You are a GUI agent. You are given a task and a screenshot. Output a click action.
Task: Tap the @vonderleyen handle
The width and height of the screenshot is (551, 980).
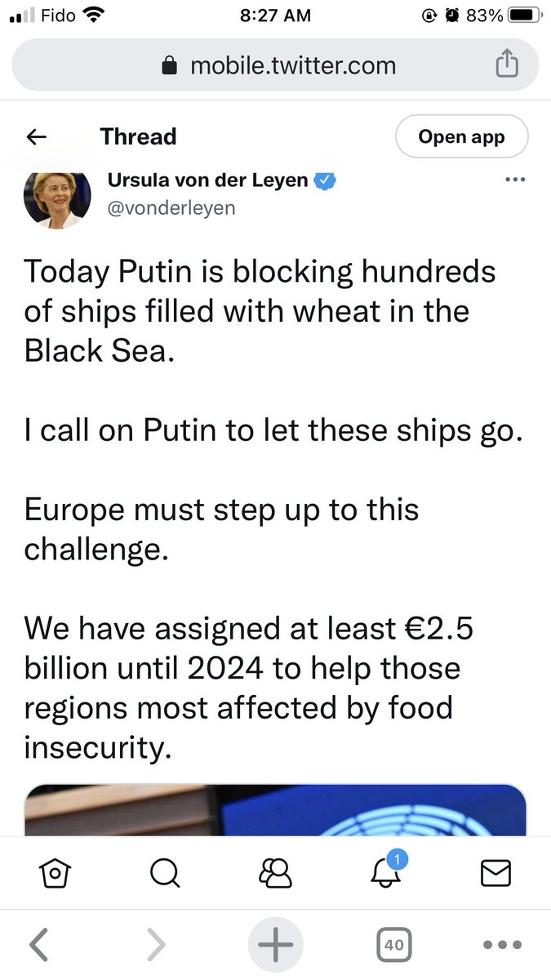(x=171, y=208)
